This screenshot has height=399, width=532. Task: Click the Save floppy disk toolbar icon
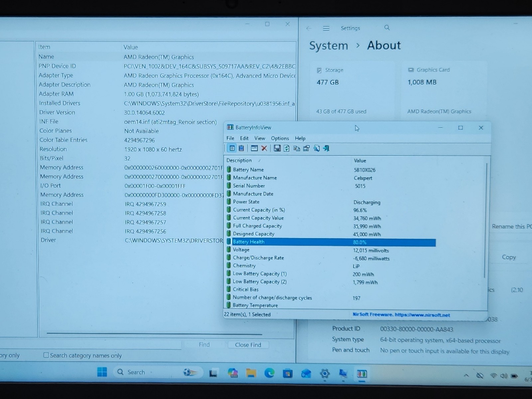pos(277,148)
